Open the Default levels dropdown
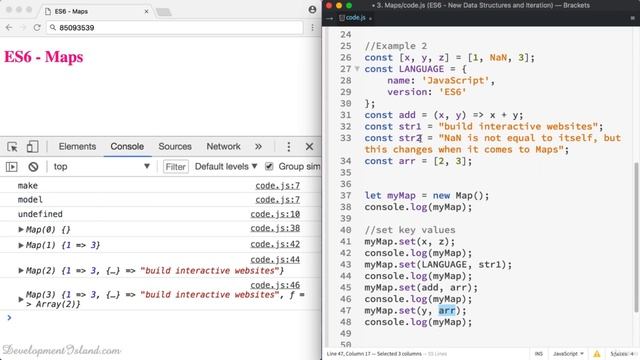Screen dimensions: 640x360 226,167
